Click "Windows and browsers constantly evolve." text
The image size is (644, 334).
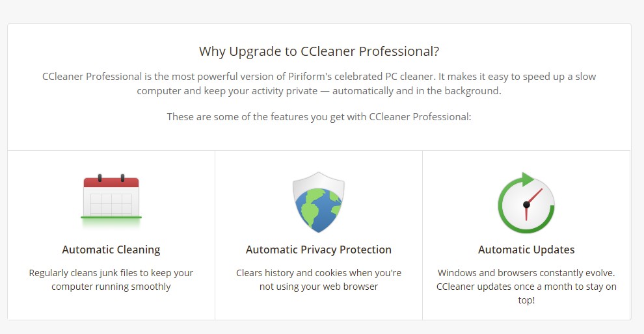(x=526, y=273)
